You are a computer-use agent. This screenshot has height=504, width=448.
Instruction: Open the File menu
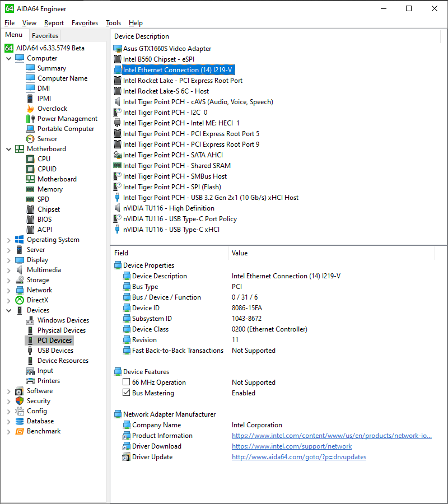point(10,23)
